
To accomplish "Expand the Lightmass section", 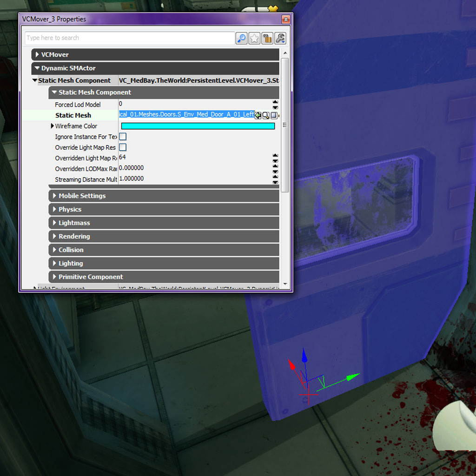I will [54, 223].
